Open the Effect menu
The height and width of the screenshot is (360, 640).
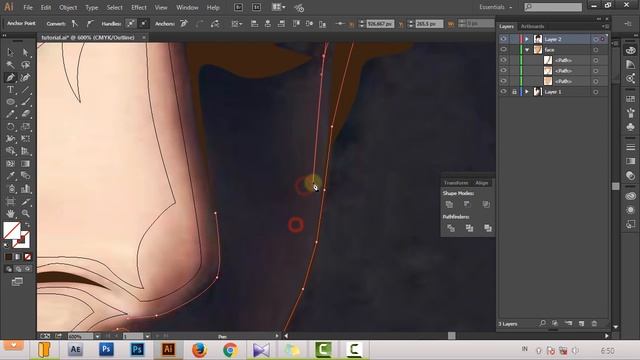(139, 7)
